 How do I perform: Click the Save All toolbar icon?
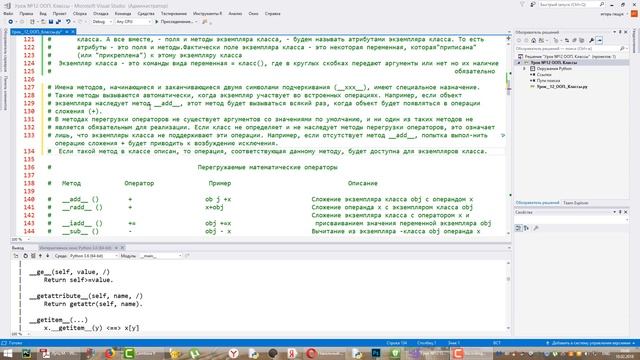[x=58, y=22]
